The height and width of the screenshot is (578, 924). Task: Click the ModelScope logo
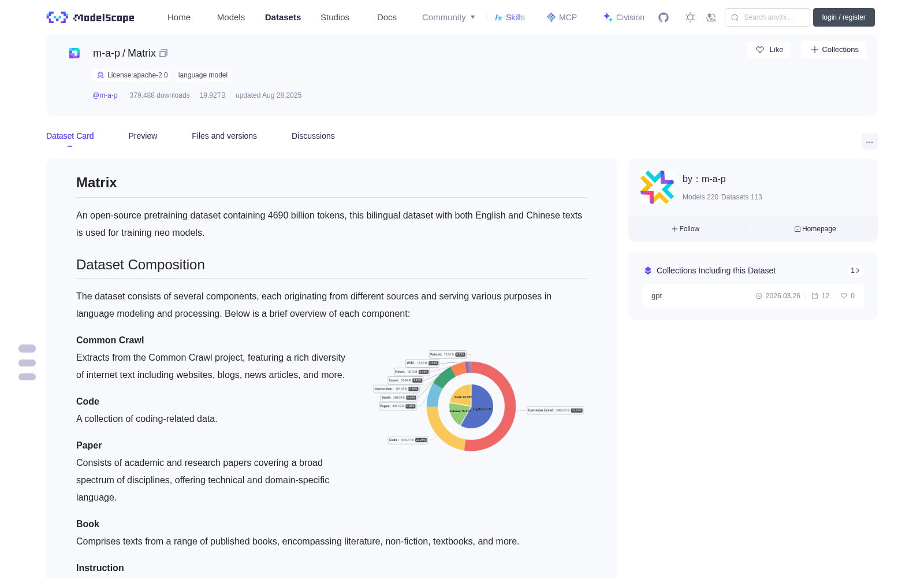click(x=91, y=17)
